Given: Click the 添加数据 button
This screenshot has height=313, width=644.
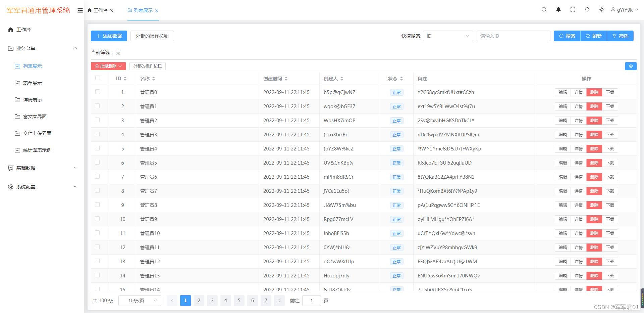Looking at the screenshot, I should 109,36.
